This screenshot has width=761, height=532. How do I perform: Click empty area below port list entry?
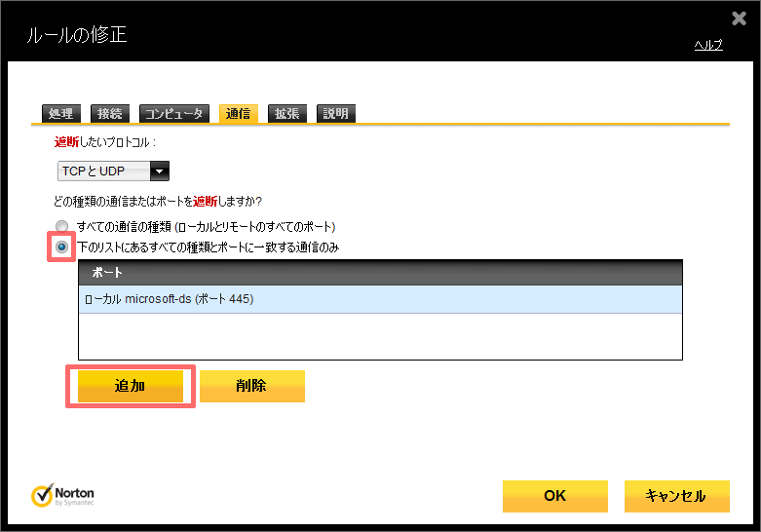pos(380,336)
